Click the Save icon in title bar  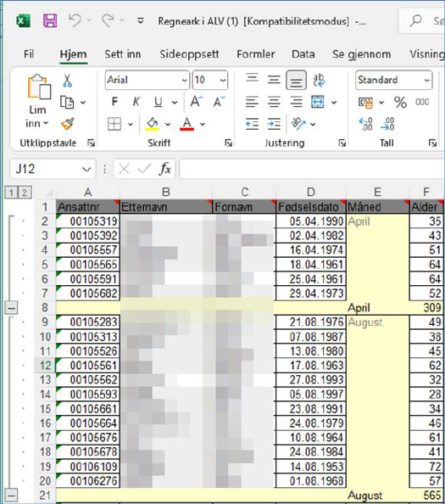pos(50,21)
